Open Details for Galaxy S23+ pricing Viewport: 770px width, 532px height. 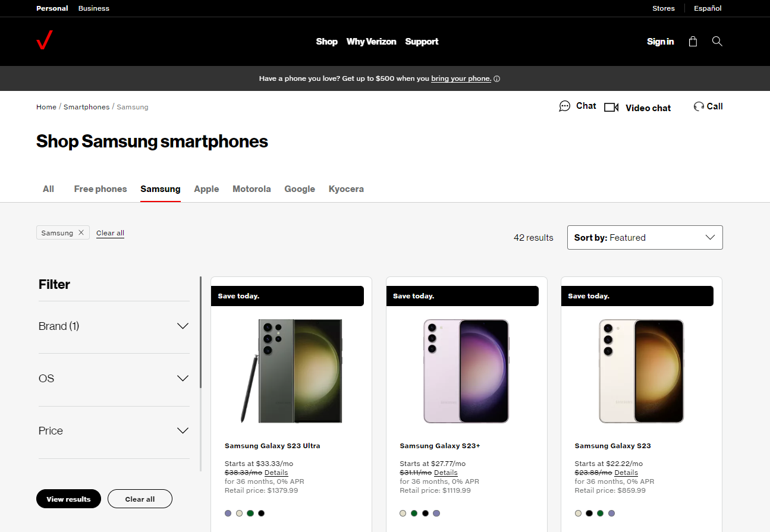(x=446, y=473)
